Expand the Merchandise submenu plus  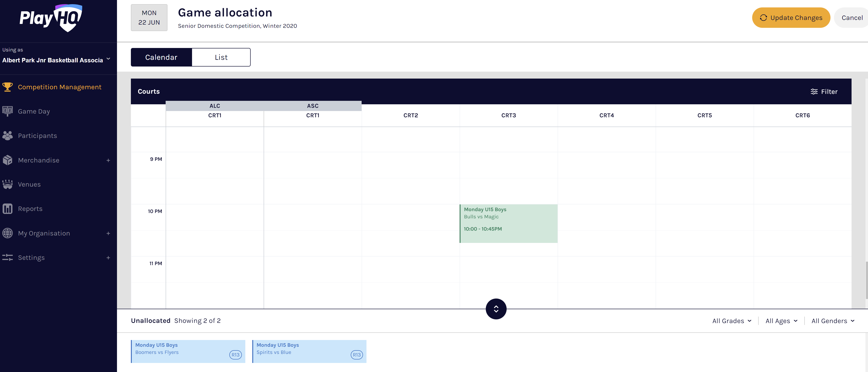point(108,161)
